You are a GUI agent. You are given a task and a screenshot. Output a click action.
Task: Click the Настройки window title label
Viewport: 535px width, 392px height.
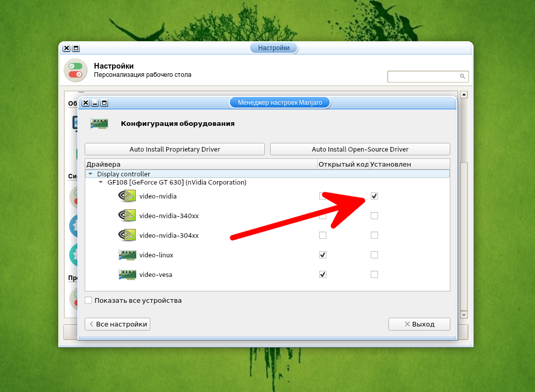click(x=274, y=48)
